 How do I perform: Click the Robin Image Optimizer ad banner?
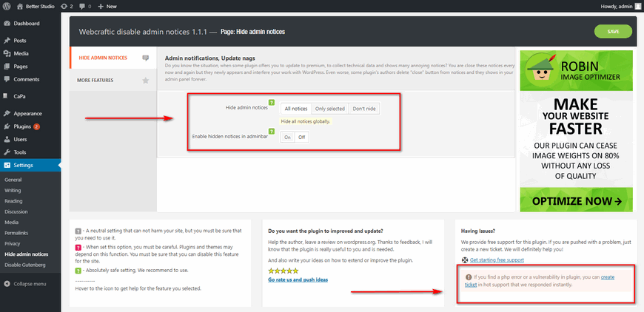tap(576, 131)
